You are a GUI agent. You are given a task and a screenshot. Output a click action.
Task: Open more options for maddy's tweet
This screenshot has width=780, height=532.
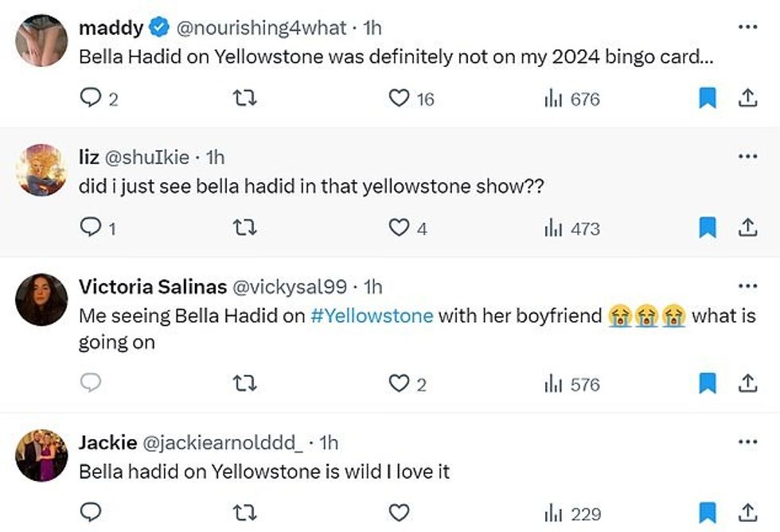pos(747,27)
